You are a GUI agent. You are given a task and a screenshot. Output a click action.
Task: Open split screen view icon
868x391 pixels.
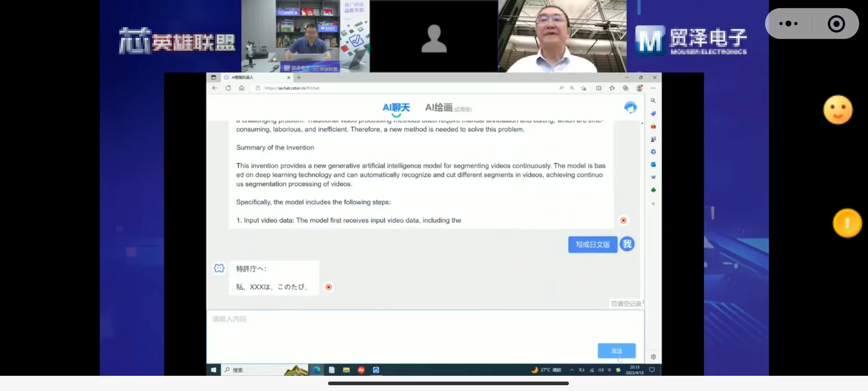coord(599,88)
